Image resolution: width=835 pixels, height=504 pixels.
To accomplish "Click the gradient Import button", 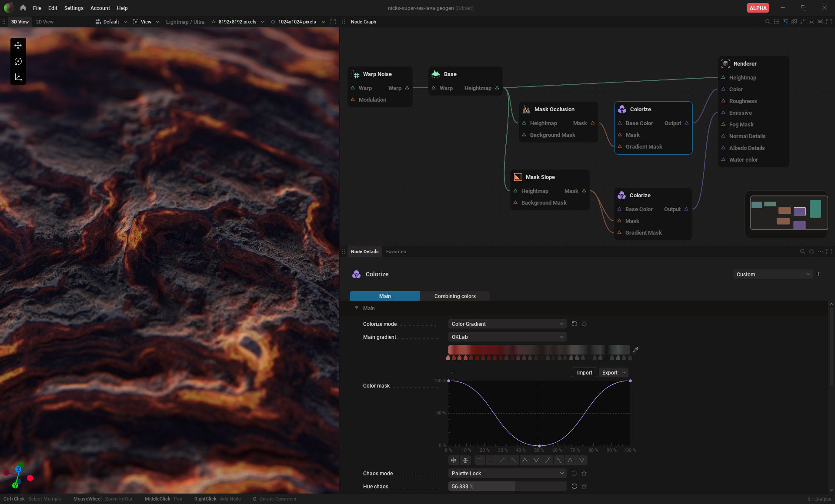I will click(x=584, y=372).
